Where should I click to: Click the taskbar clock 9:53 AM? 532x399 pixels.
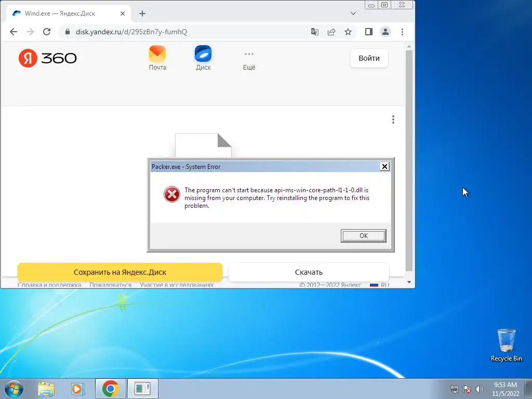click(506, 389)
